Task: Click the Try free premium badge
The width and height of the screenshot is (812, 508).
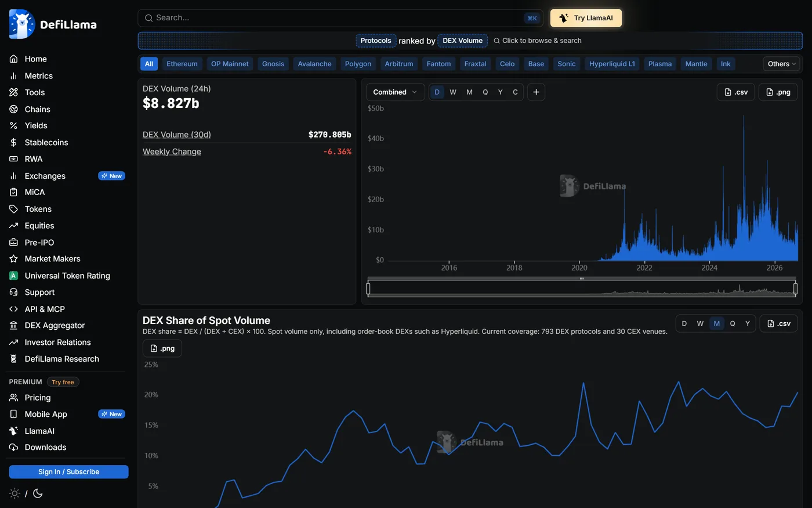Action: (63, 382)
